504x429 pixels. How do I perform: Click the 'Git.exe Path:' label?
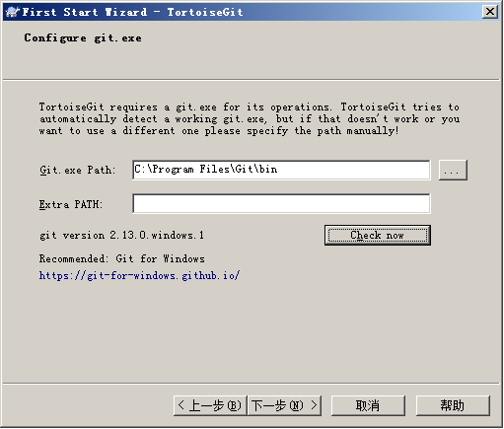tap(78, 170)
